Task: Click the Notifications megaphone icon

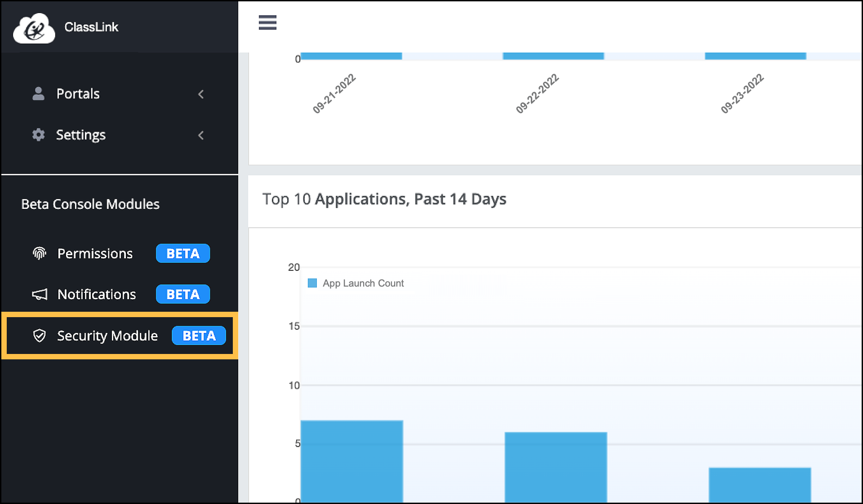Action: 40,294
